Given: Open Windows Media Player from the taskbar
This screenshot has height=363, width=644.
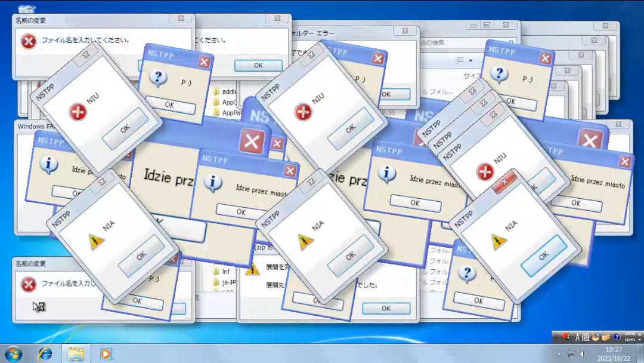Looking at the screenshot, I should pos(106,353).
